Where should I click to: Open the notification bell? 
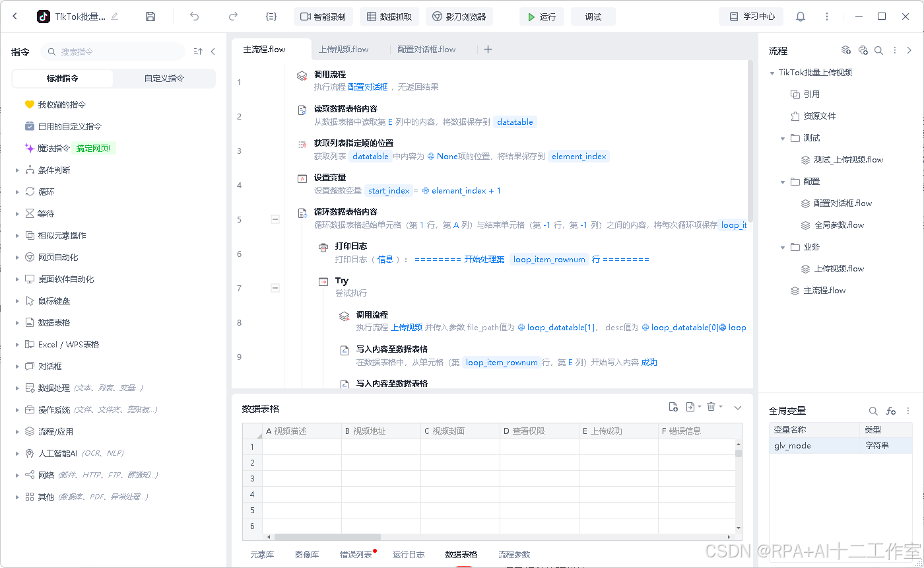coord(801,17)
